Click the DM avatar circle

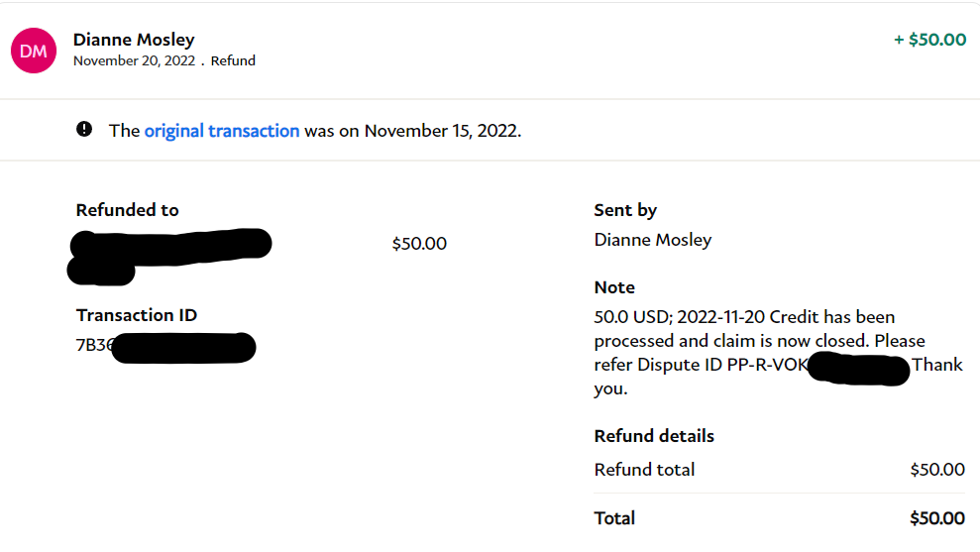(34, 51)
